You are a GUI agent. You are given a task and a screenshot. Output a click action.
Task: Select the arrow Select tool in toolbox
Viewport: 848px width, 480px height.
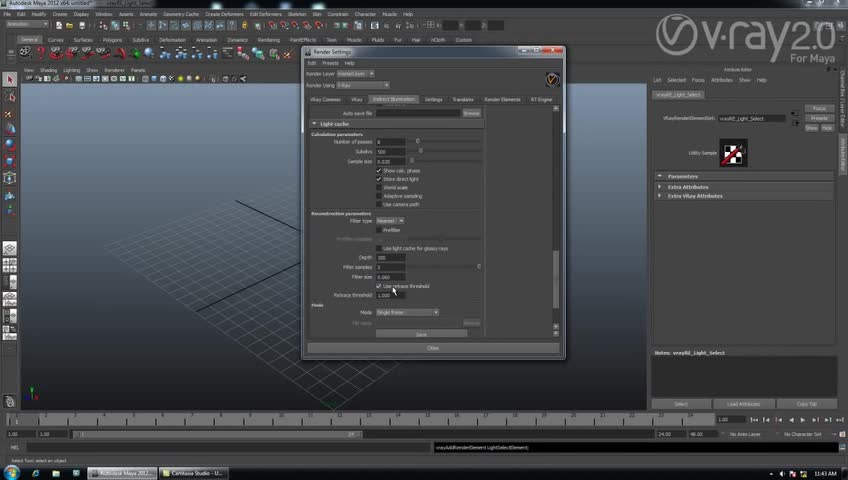[10, 80]
